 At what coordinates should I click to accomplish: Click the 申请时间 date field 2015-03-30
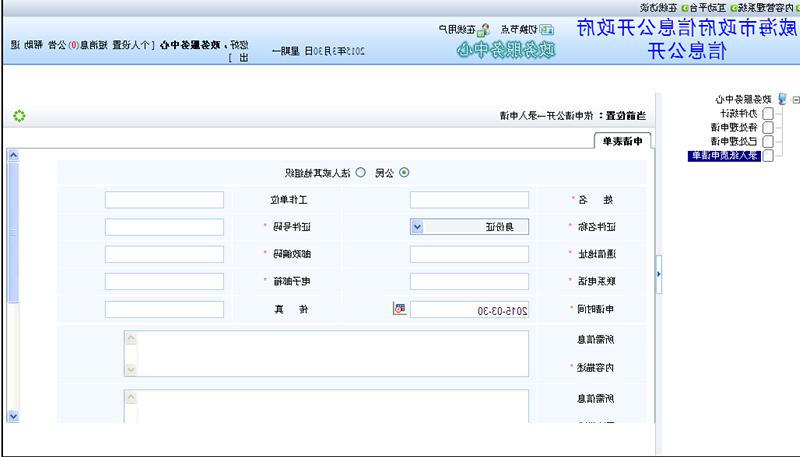(x=469, y=309)
